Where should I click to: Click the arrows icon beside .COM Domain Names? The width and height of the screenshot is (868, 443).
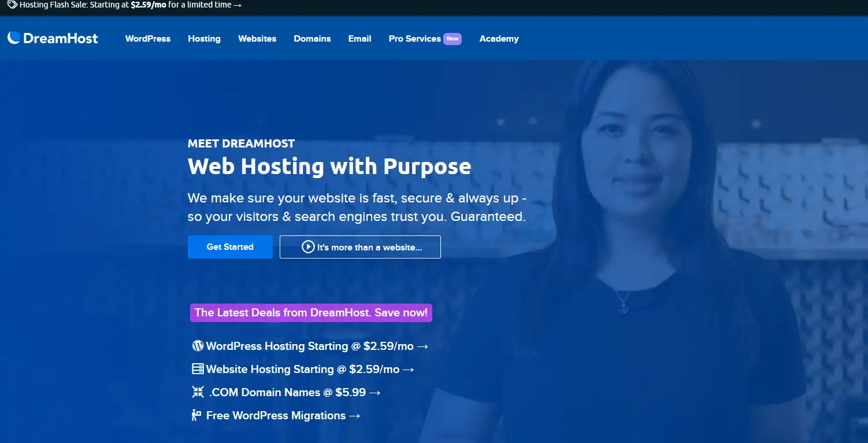[198, 392]
